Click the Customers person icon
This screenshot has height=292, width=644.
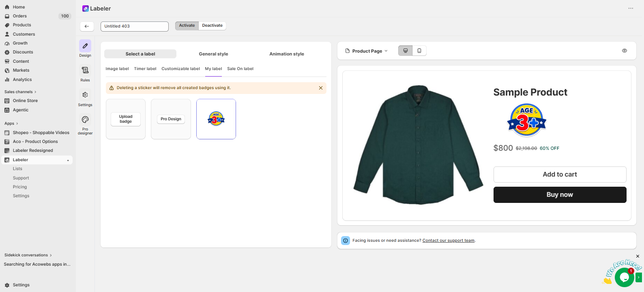click(7, 34)
